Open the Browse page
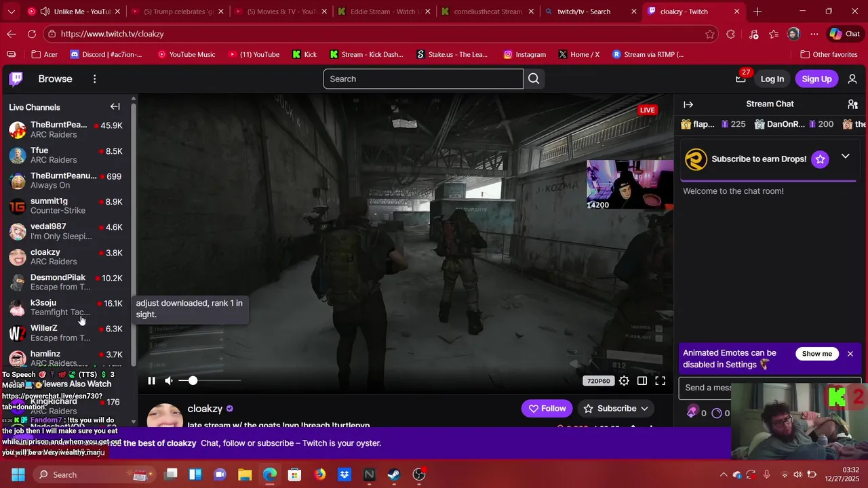868x488 pixels. [55, 79]
